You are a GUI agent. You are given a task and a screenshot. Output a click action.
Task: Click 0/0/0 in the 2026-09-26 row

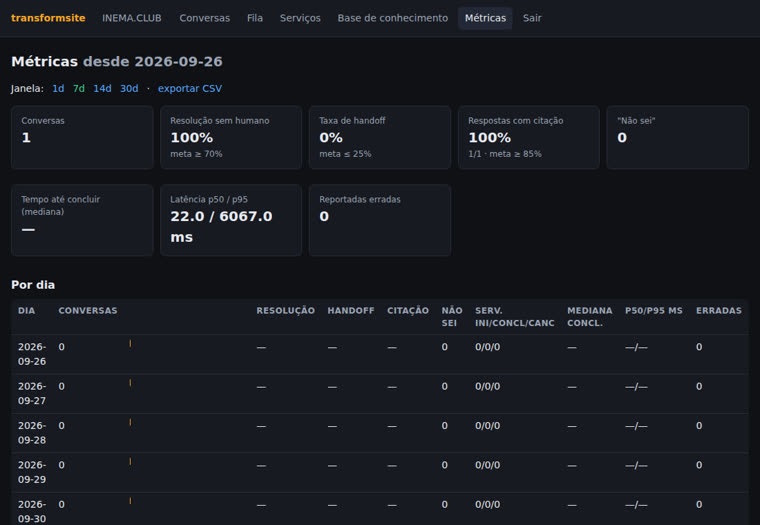point(488,347)
